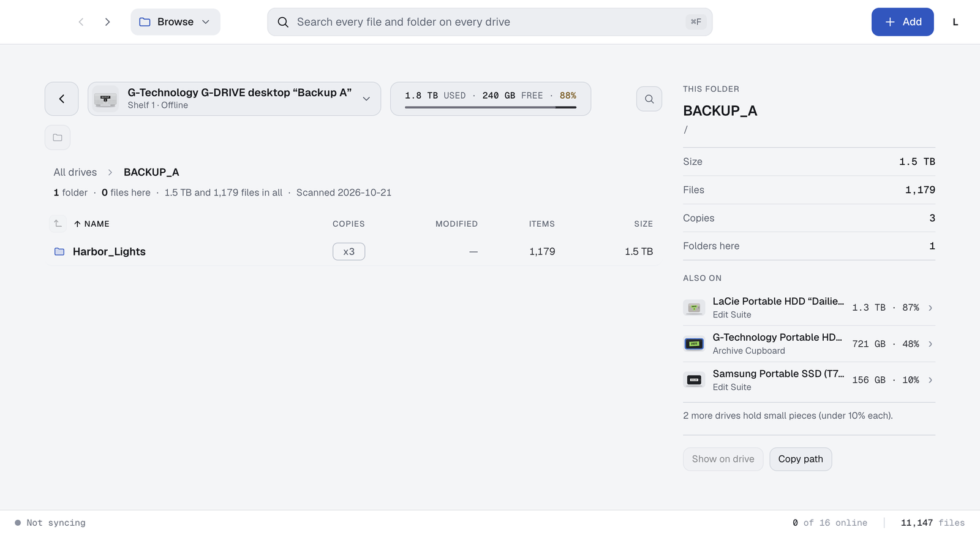Click the 11,147 files status text
The image size is (980, 535).
[933, 523]
